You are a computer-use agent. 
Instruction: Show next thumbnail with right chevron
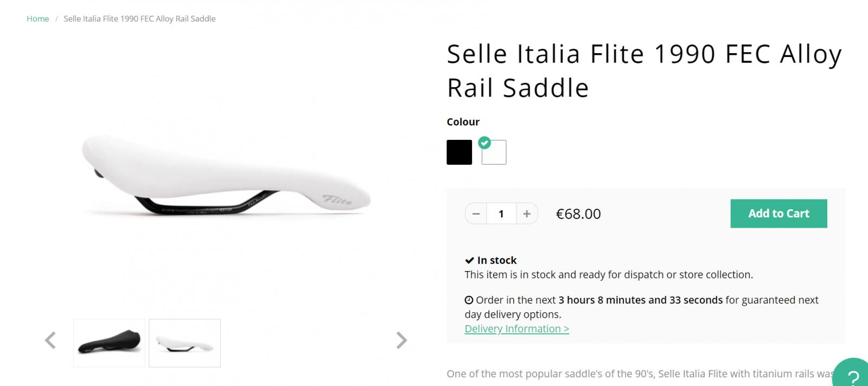401,340
